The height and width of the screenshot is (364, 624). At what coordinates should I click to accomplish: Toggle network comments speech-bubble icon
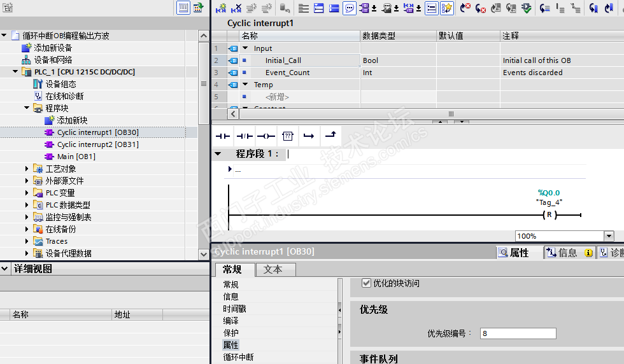point(349,8)
